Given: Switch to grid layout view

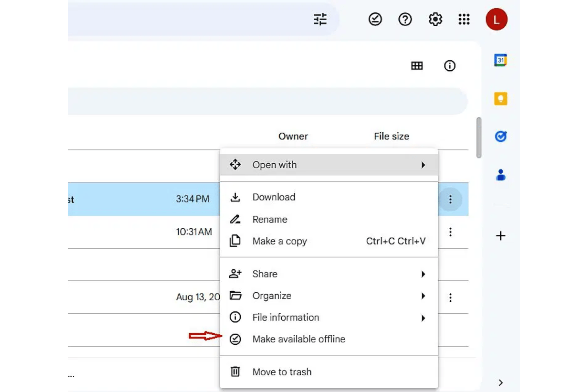Looking at the screenshot, I should point(417,66).
